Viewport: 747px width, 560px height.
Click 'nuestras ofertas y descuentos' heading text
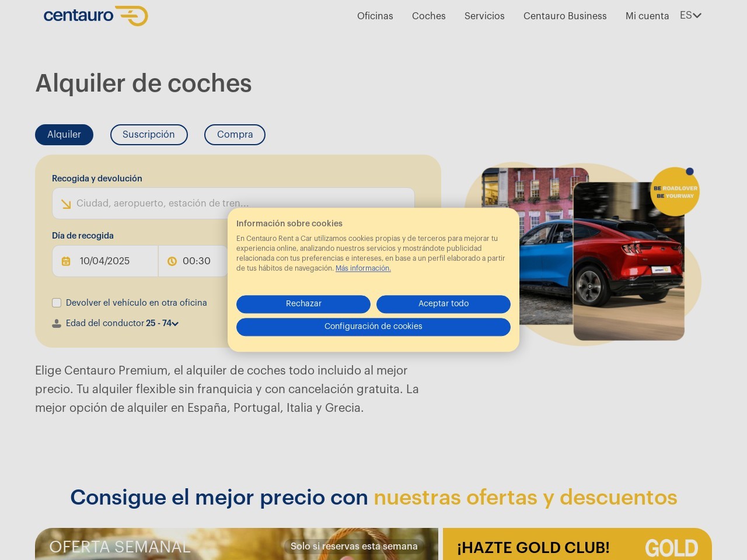(x=525, y=498)
